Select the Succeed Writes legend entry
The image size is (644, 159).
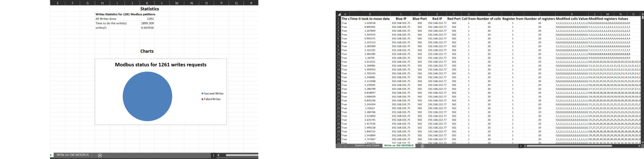click(213, 93)
